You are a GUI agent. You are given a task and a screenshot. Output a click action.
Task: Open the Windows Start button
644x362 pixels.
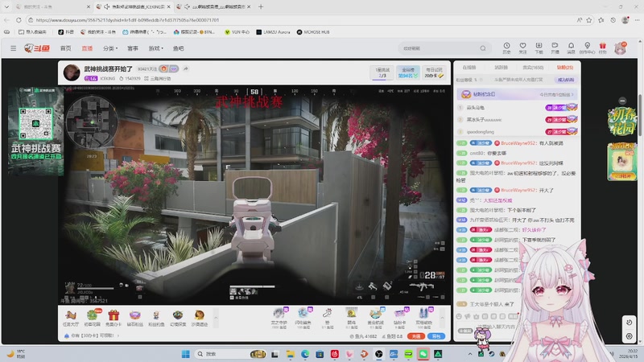186,354
